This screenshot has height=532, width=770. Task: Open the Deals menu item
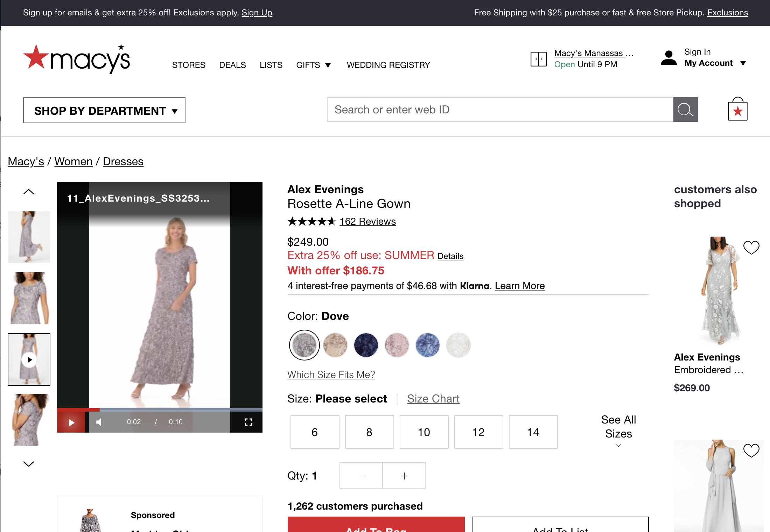[232, 65]
